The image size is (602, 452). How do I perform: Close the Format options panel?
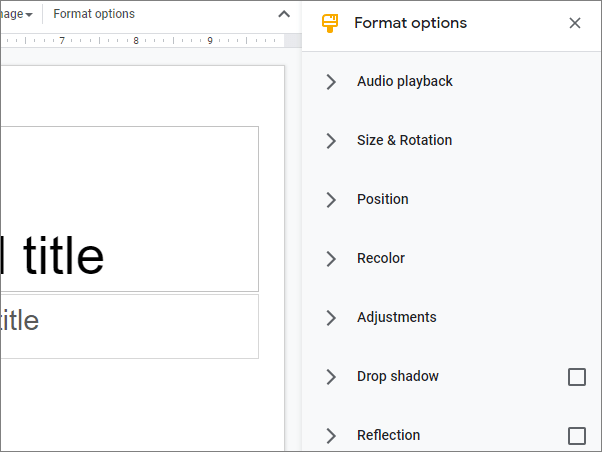575,23
